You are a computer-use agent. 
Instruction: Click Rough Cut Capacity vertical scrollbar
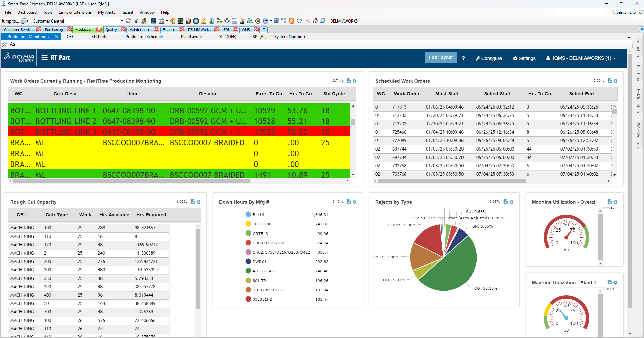(x=198, y=269)
